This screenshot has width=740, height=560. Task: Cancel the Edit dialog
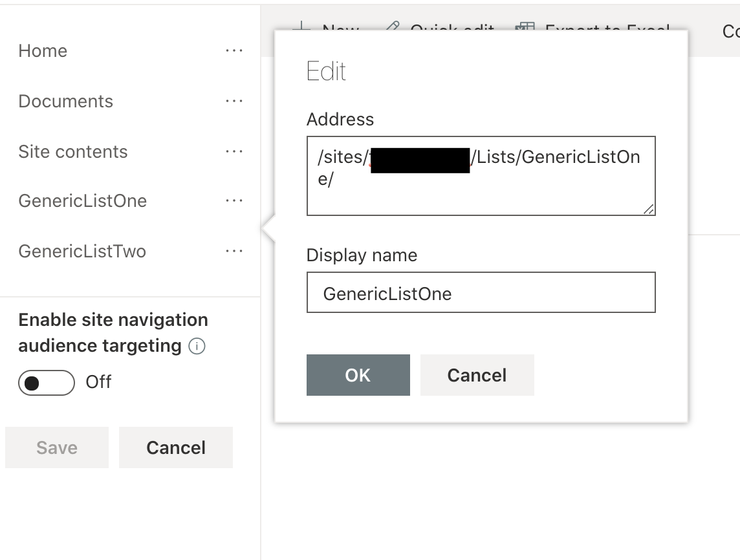click(477, 375)
